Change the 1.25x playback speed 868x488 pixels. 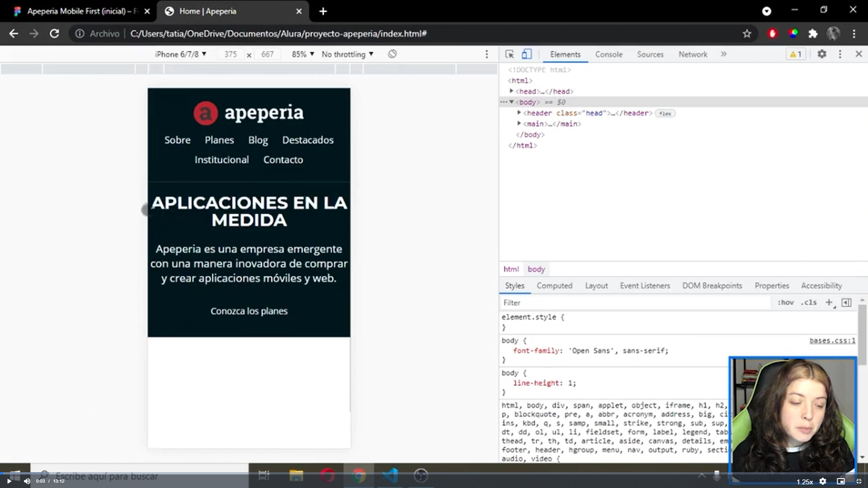coord(804,482)
